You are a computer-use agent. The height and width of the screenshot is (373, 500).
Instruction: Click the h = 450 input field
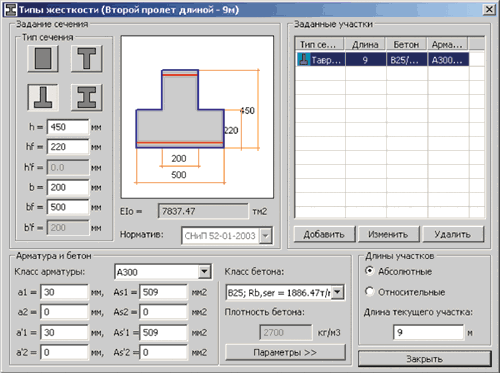tap(68, 127)
